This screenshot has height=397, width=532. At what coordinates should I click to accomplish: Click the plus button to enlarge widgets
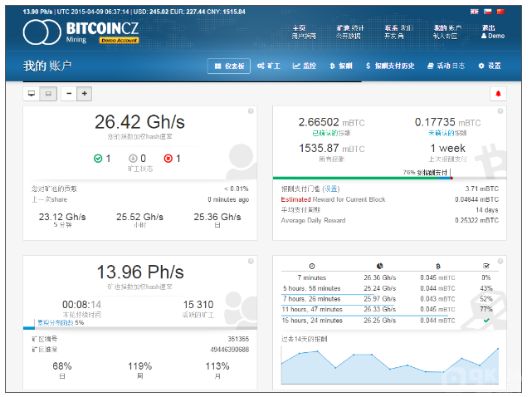(84, 94)
